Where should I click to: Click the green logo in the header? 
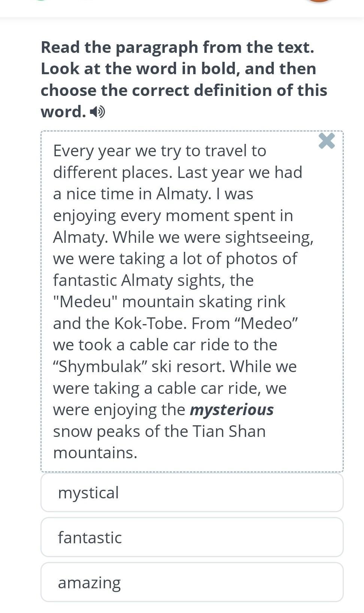(41, 1)
